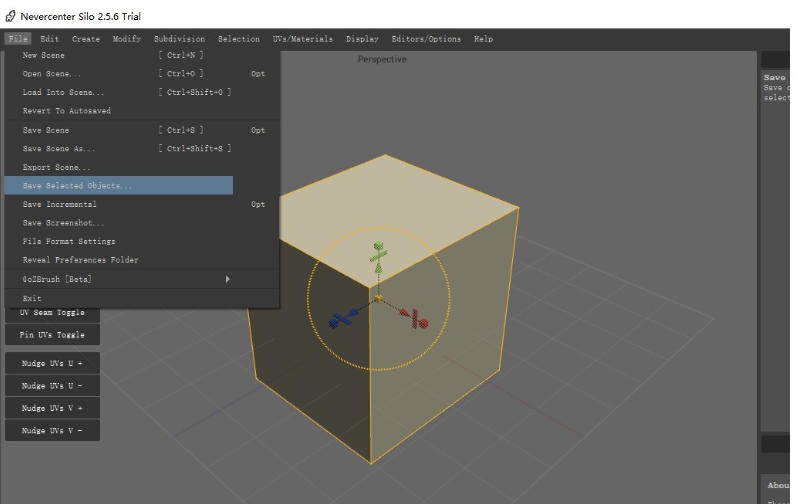Image resolution: width=798 pixels, height=504 pixels.
Task: Expand the GoZBrush [Beta] submenu arrow
Action: click(x=227, y=279)
